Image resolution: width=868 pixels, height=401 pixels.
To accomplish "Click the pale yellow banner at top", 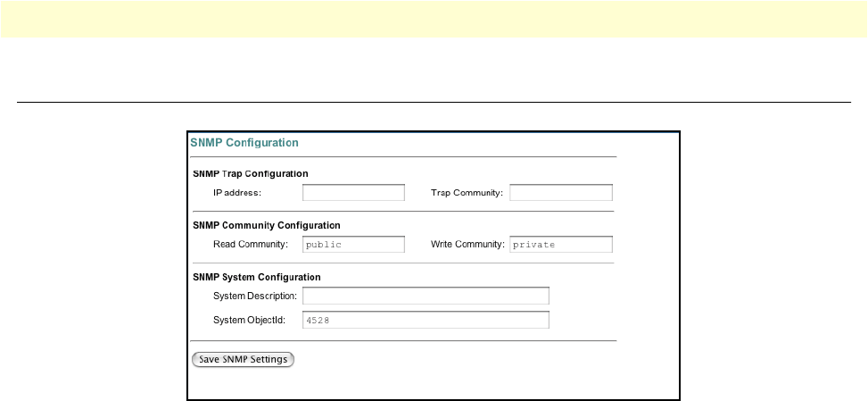I will pos(434,19).
